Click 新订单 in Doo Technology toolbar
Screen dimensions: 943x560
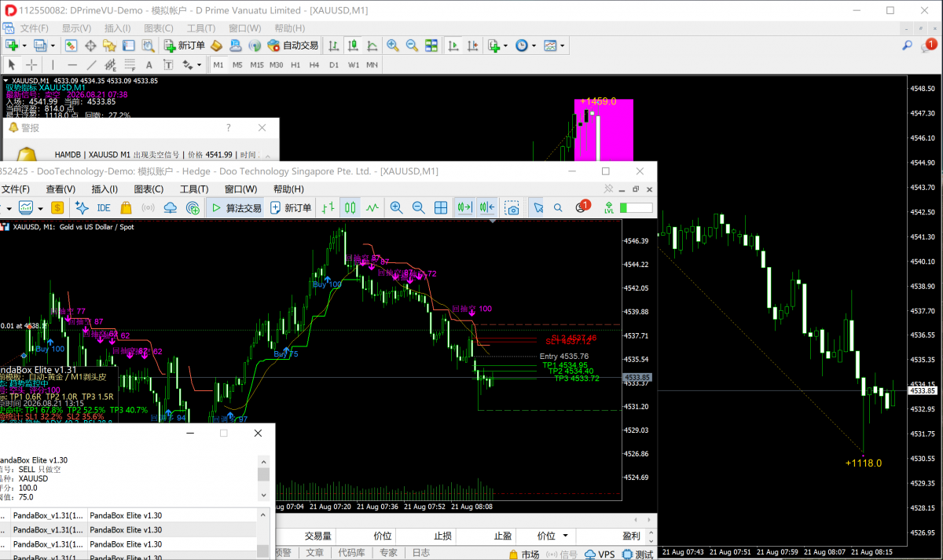coord(291,207)
